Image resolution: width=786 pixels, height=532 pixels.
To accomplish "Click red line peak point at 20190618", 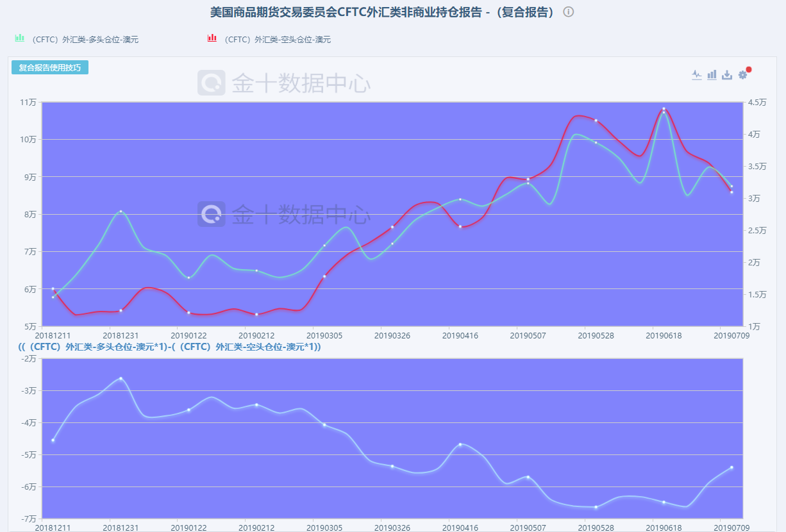I will click(x=664, y=109).
